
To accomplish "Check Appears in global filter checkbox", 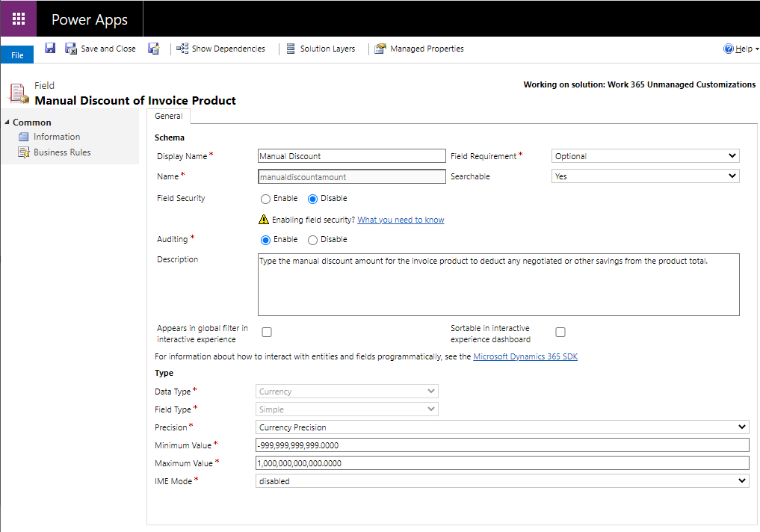I will coord(267,332).
